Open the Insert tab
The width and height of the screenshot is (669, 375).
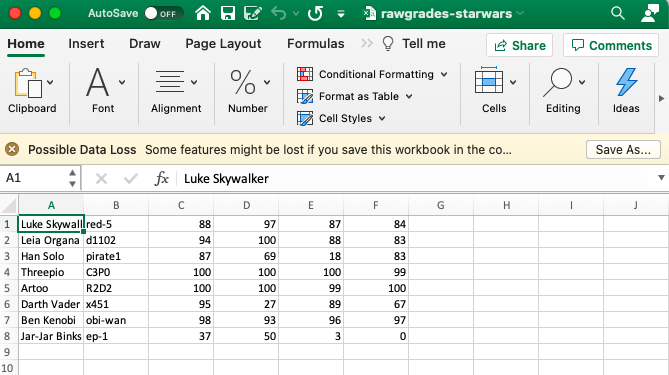(x=86, y=44)
